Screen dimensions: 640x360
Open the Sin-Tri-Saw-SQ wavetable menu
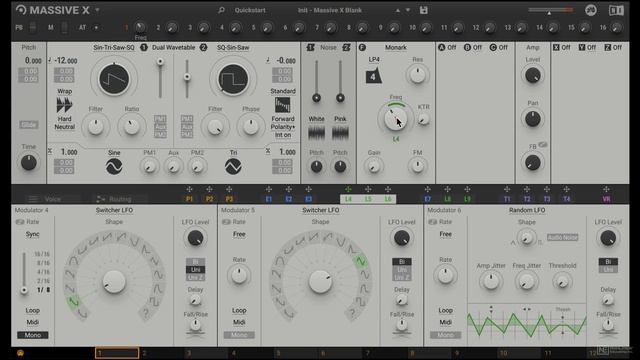(x=114, y=48)
